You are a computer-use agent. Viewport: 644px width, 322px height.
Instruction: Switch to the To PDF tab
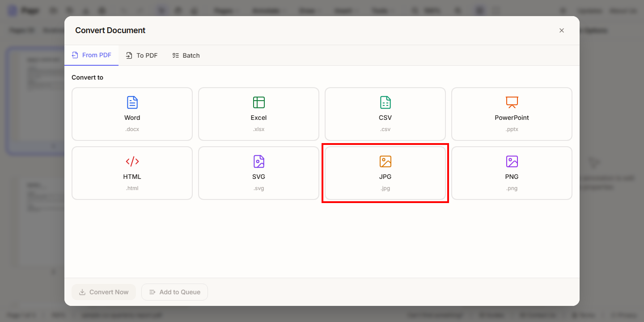click(142, 55)
